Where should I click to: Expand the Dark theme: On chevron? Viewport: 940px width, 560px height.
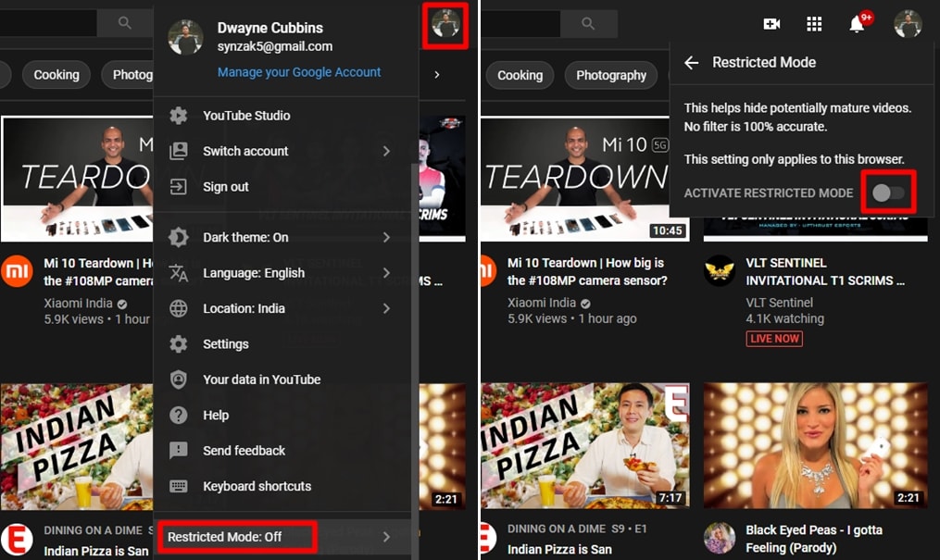pos(387,237)
